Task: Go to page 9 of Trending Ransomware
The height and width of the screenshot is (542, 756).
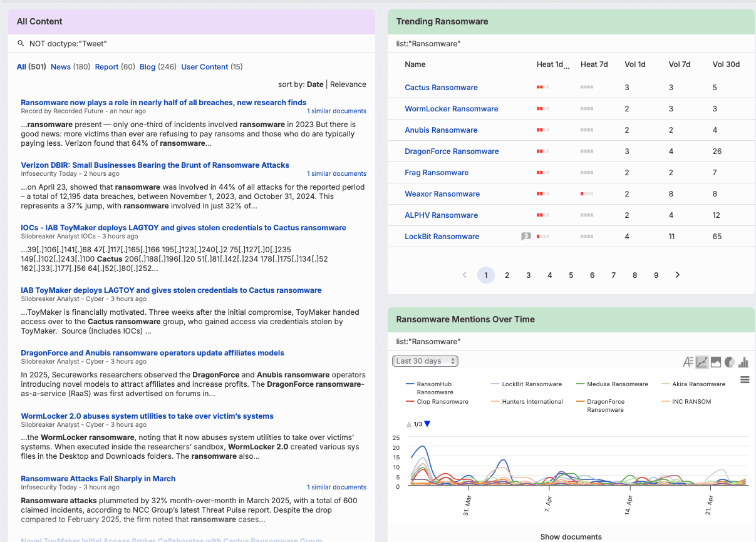Action: (656, 275)
